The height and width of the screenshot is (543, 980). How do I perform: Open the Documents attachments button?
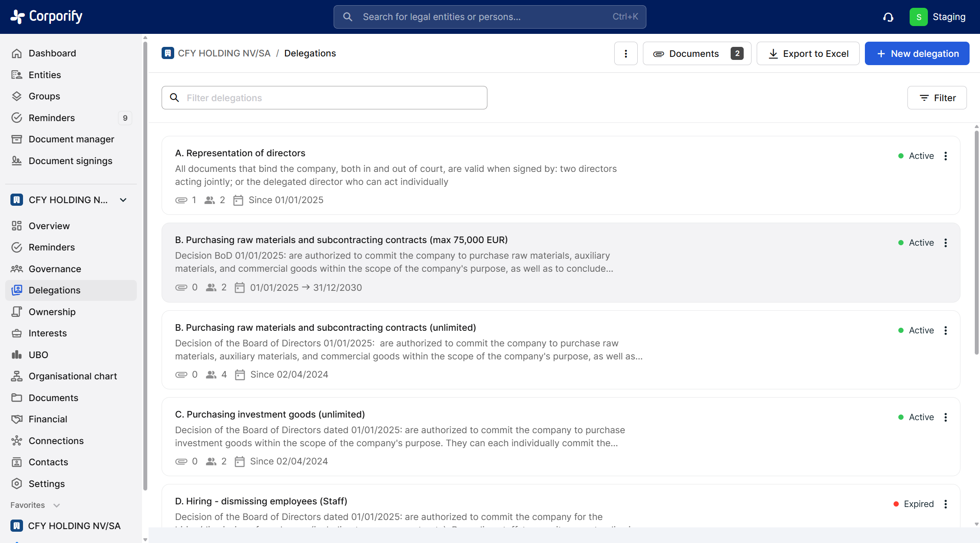697,53
